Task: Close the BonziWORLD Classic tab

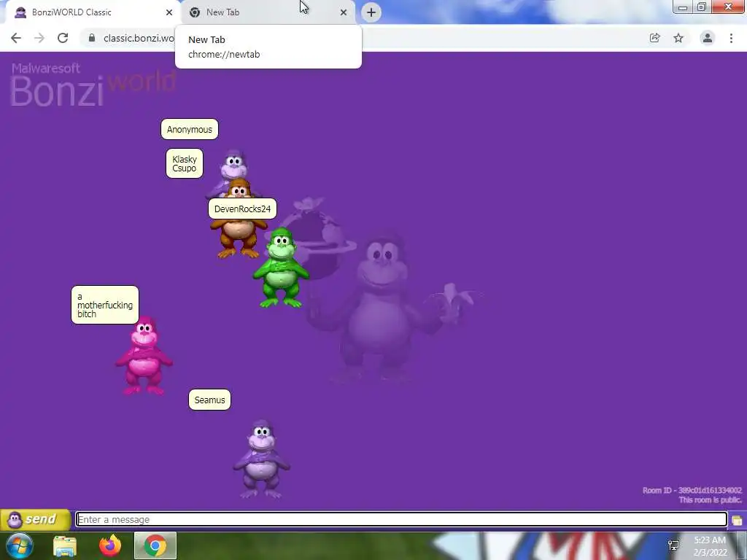Action: click(x=169, y=12)
